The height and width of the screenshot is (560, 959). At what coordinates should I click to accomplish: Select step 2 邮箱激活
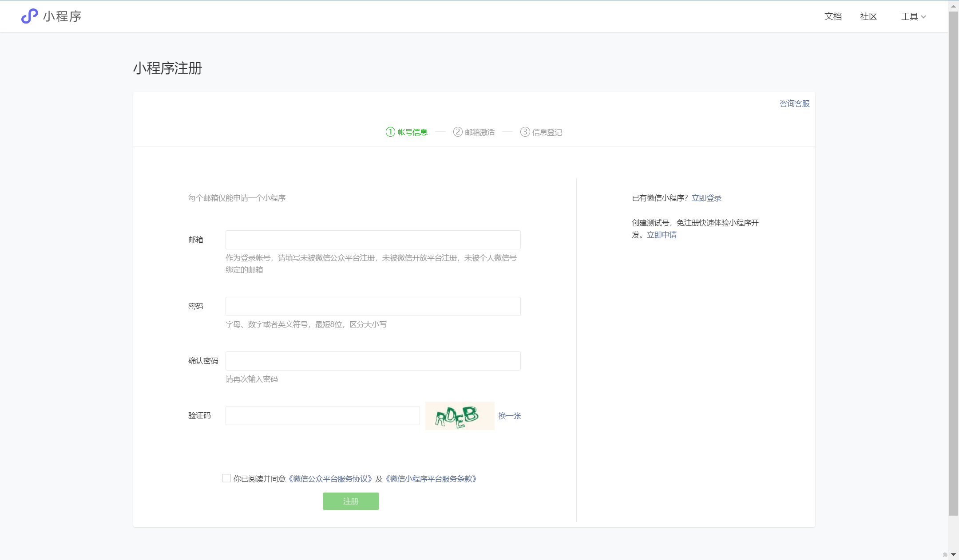point(474,132)
